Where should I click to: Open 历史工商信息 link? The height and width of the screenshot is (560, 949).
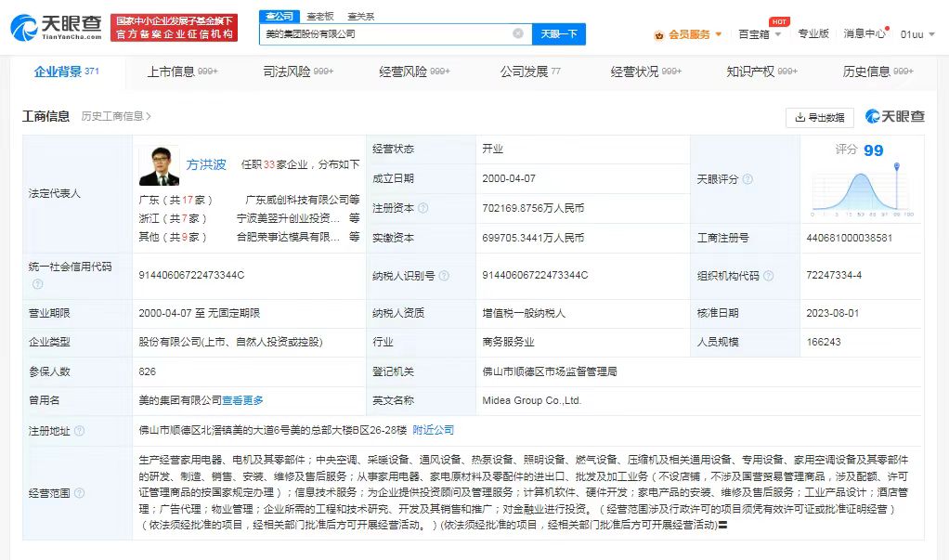[x=115, y=116]
